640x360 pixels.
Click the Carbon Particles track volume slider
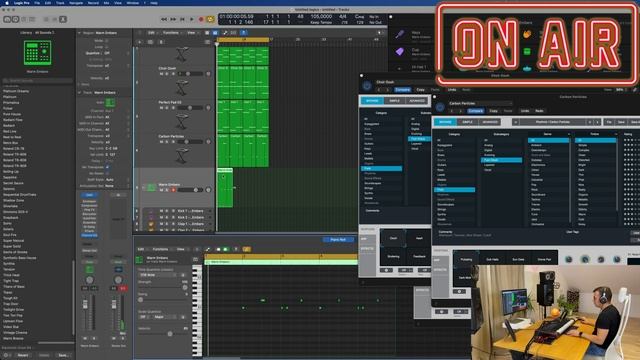click(x=190, y=142)
